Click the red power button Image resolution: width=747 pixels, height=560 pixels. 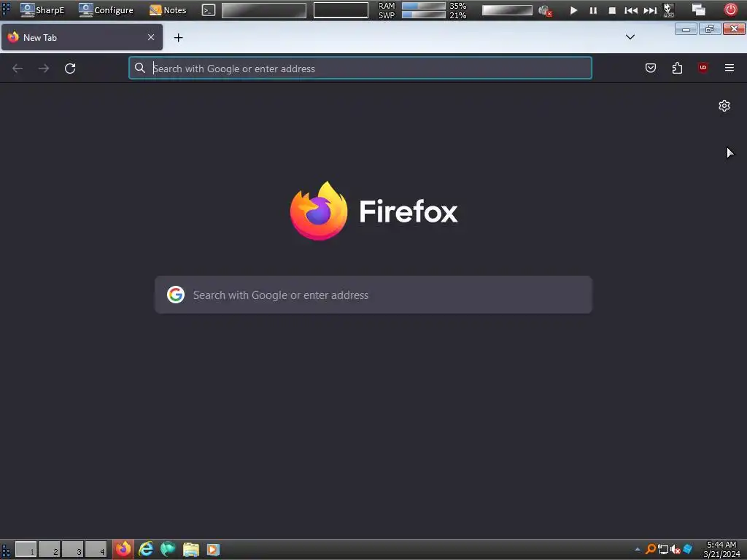point(731,10)
